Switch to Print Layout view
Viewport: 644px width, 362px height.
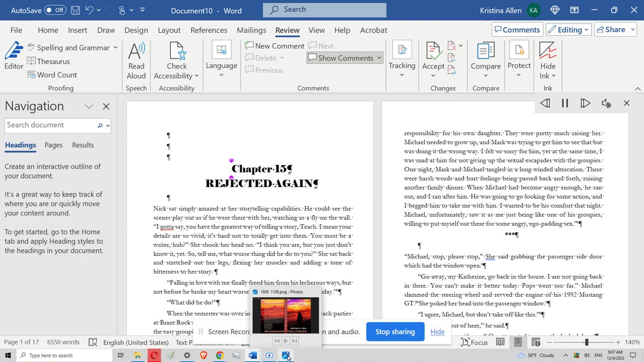coord(518,342)
